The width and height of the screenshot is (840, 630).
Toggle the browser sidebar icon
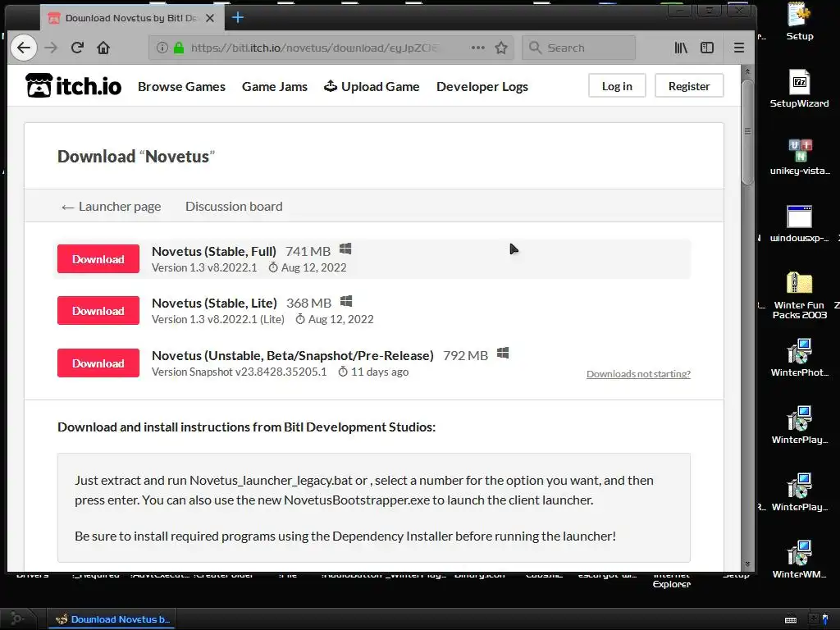(x=707, y=48)
